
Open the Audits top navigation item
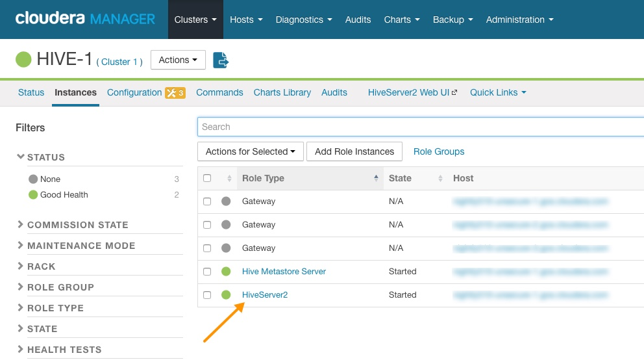coord(358,19)
